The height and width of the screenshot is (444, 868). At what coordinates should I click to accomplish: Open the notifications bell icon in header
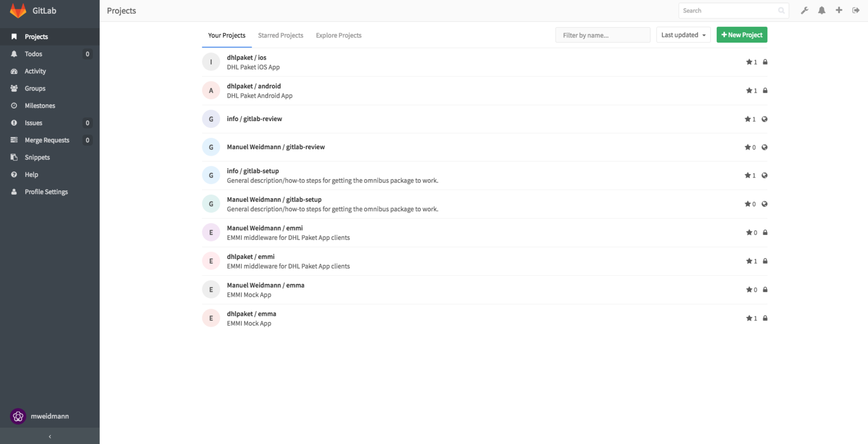click(822, 10)
